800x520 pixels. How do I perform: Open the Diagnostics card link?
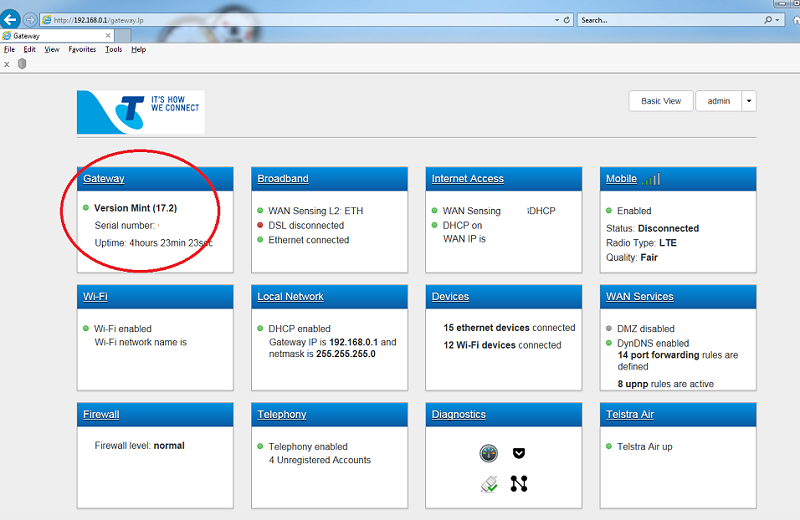point(458,414)
